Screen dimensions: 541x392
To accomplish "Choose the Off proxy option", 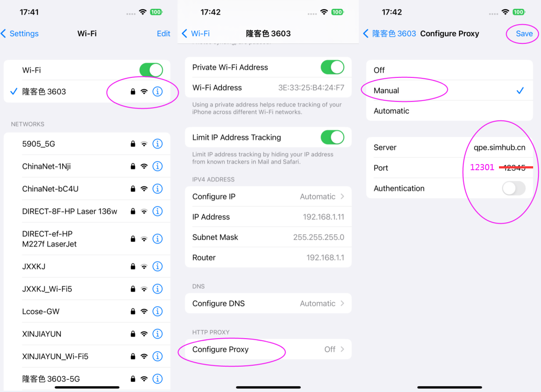I will point(450,70).
